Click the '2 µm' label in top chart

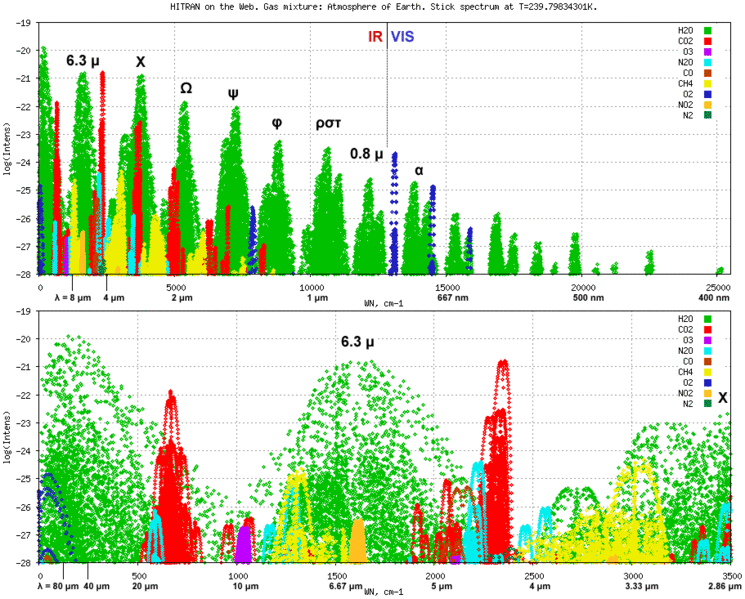pyautogui.click(x=182, y=298)
